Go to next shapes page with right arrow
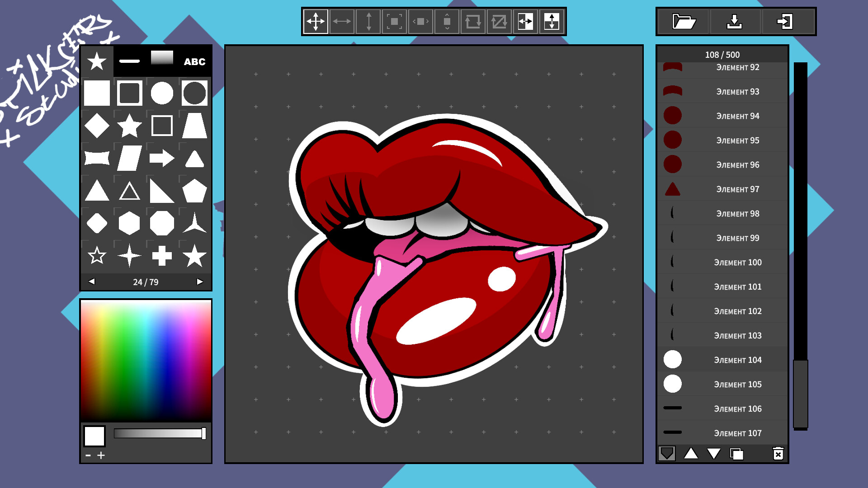Image resolution: width=868 pixels, height=488 pixels. pyautogui.click(x=200, y=282)
